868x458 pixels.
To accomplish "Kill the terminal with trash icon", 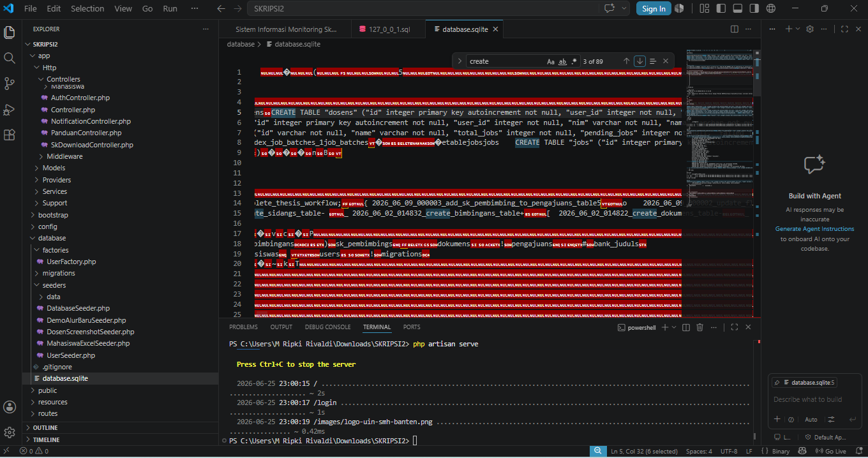I will (700, 327).
